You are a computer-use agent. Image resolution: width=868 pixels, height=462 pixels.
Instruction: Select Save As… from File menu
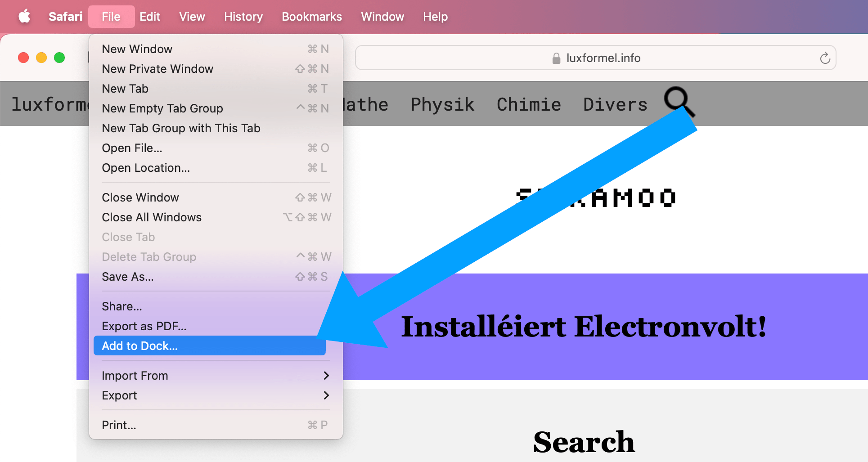tap(128, 277)
